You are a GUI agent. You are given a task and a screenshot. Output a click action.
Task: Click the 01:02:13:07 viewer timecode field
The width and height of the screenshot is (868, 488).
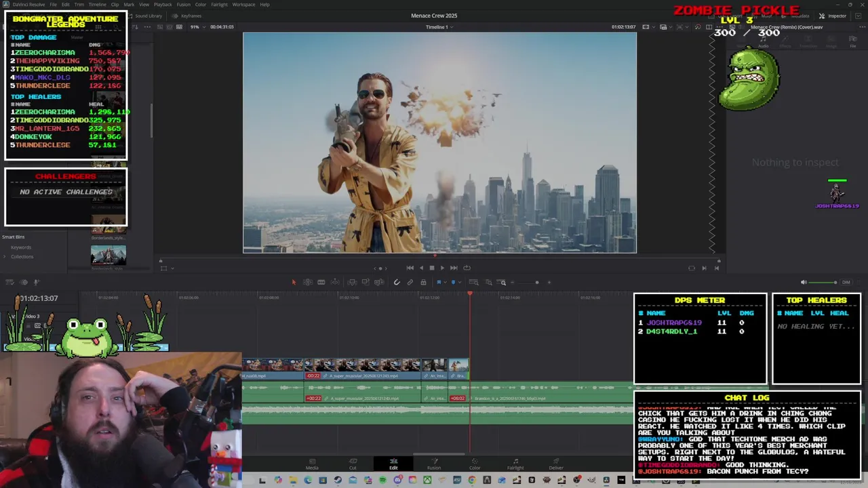(623, 27)
